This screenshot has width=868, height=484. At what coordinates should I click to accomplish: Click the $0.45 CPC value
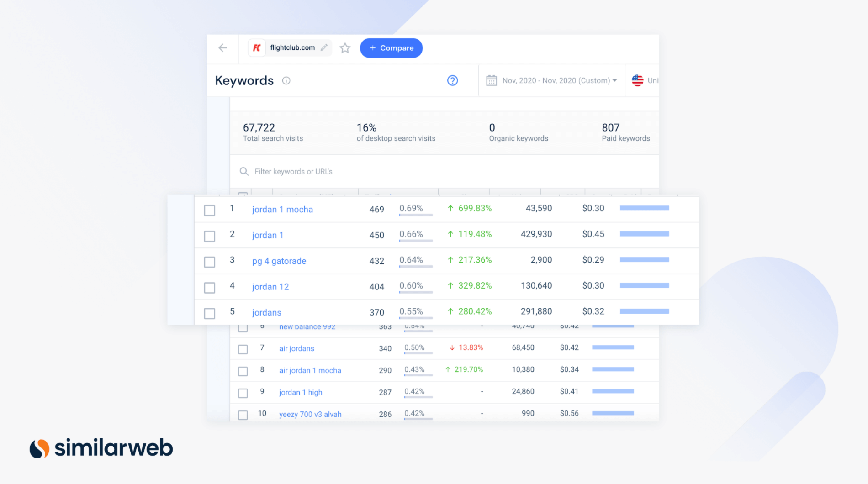(x=593, y=234)
